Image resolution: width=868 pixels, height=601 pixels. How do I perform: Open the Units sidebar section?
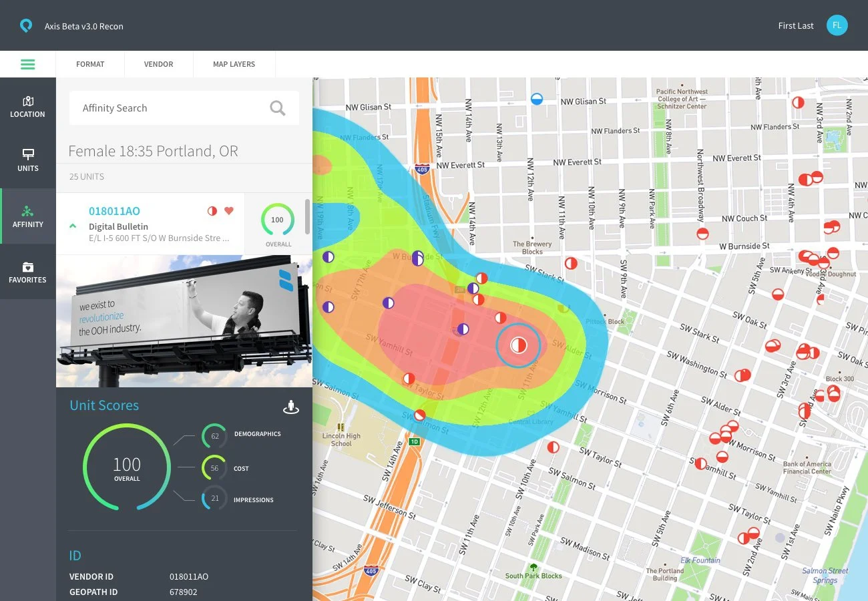pyautogui.click(x=27, y=160)
